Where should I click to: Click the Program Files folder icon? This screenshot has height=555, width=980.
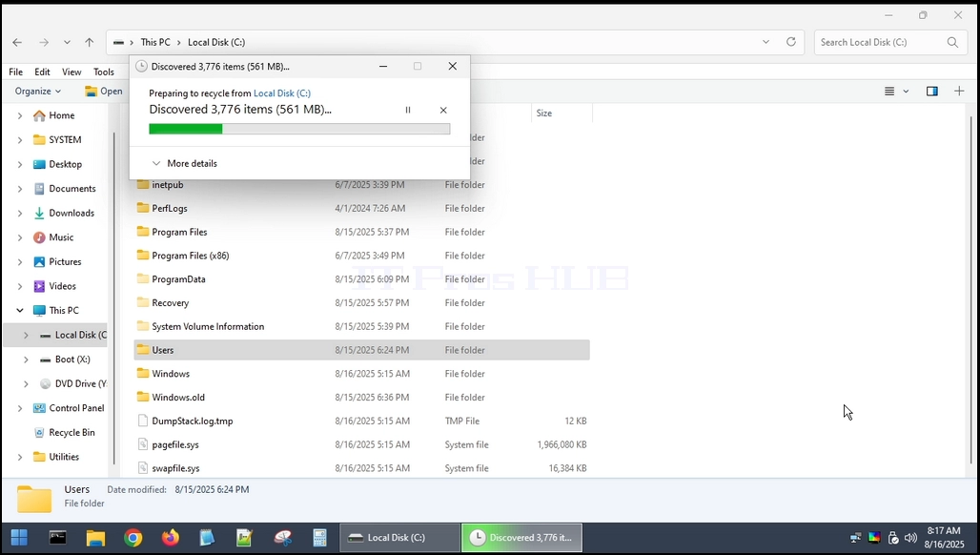[x=142, y=232]
